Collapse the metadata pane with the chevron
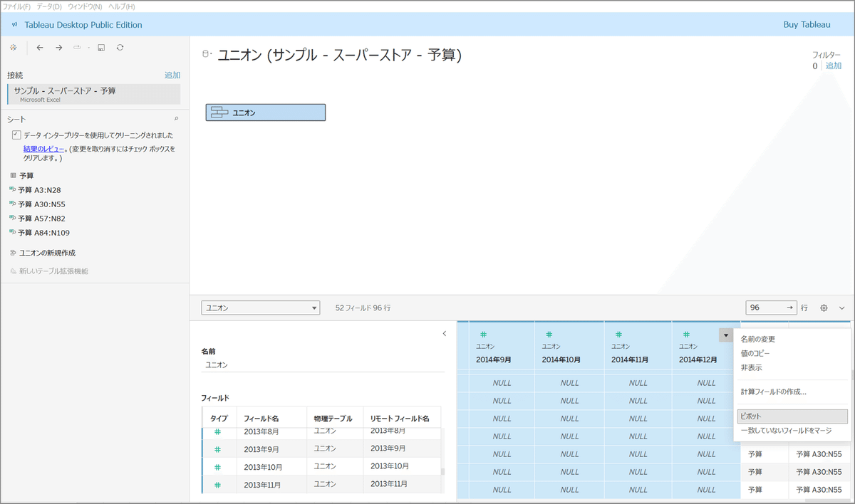 444,333
